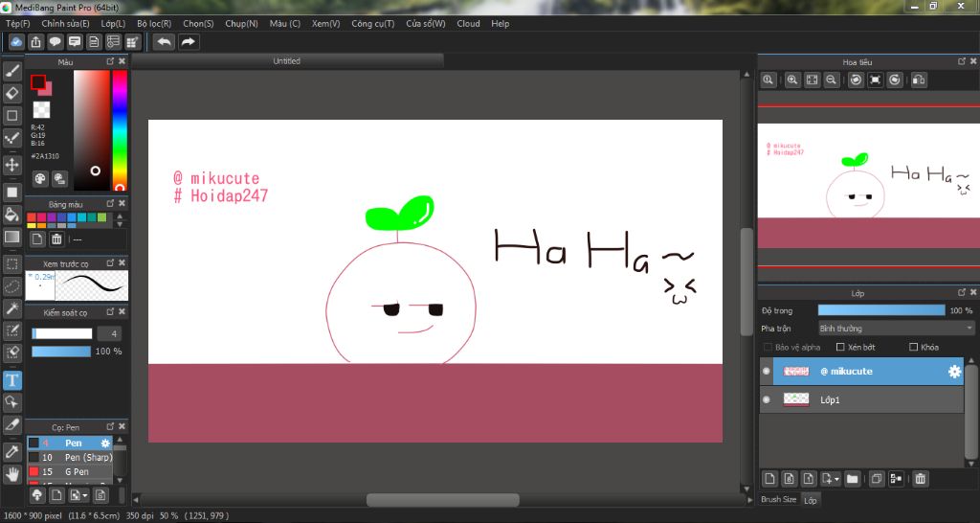980x523 pixels.
Task: Open the Bộ lọc(R) menu
Action: pos(154,23)
